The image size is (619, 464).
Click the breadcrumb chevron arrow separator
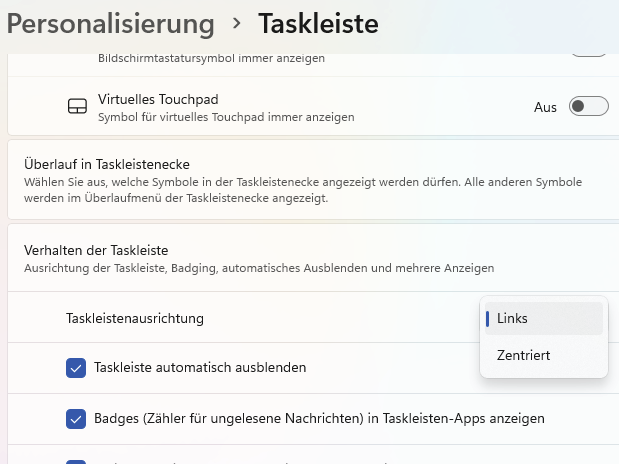pos(236,24)
